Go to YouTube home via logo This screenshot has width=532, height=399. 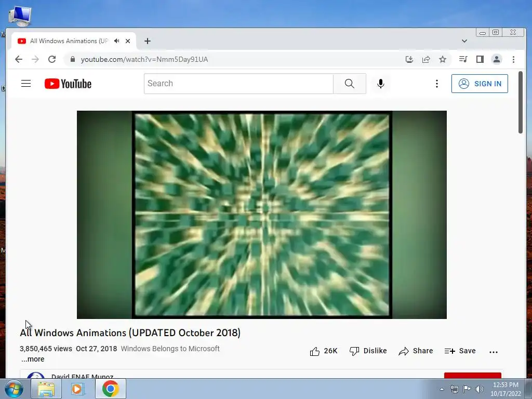click(68, 84)
